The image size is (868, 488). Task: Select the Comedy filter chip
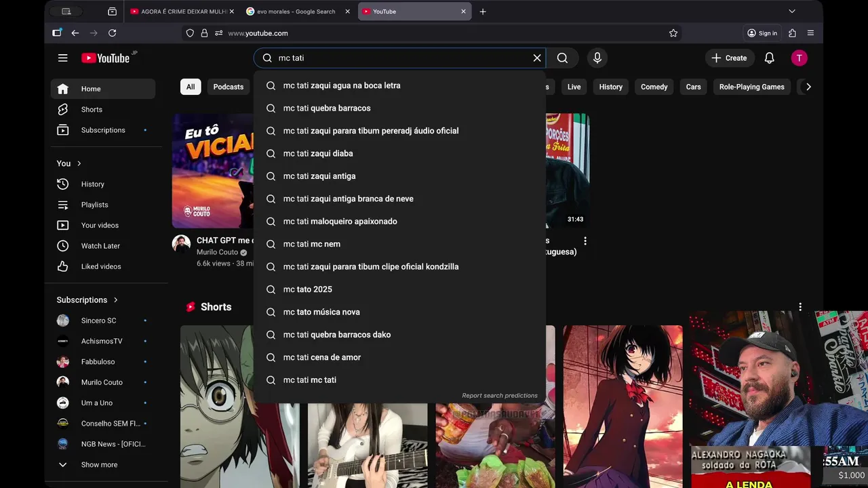point(654,87)
